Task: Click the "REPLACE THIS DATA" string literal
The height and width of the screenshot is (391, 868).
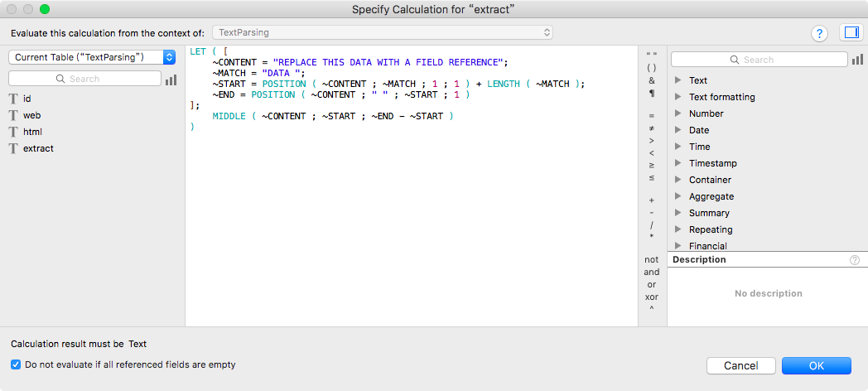Action: pos(388,62)
